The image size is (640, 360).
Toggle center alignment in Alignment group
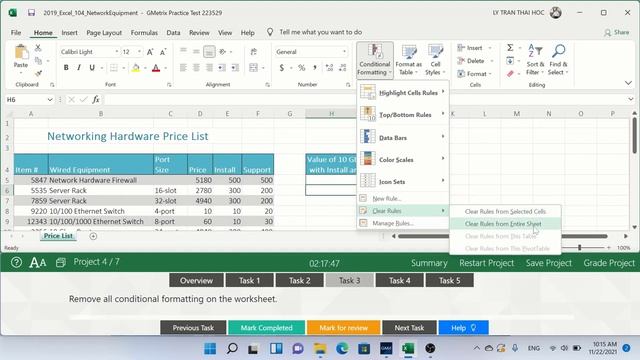click(x=196, y=68)
